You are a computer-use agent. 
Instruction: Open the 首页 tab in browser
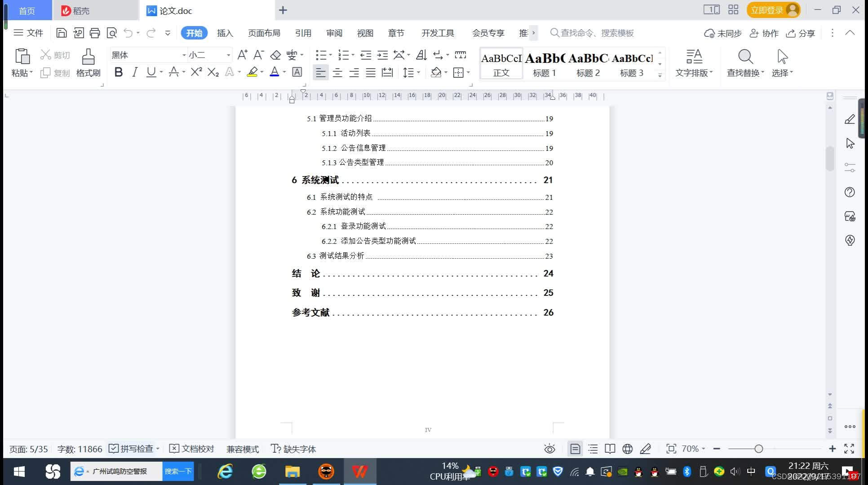[27, 10]
